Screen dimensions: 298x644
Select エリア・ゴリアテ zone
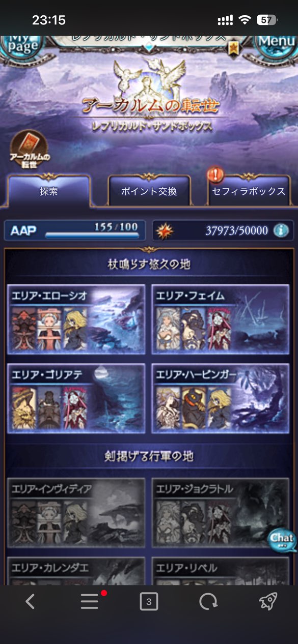(x=76, y=398)
